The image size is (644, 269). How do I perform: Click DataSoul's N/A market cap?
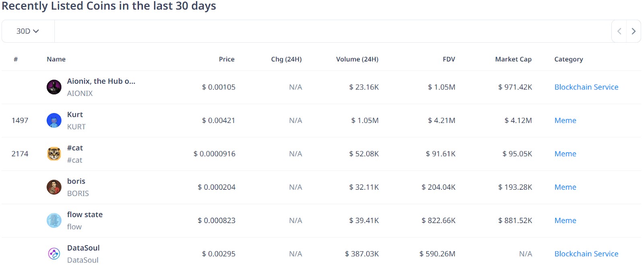click(x=526, y=254)
